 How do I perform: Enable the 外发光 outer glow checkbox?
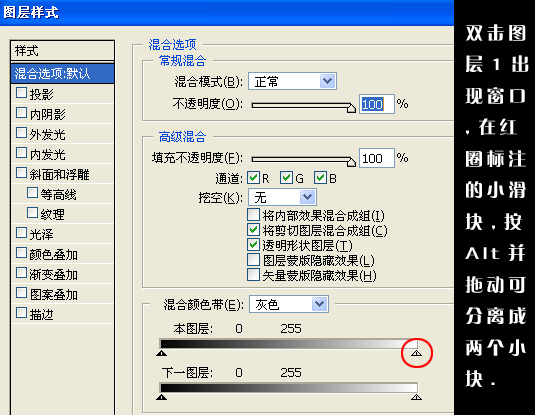tap(21, 133)
